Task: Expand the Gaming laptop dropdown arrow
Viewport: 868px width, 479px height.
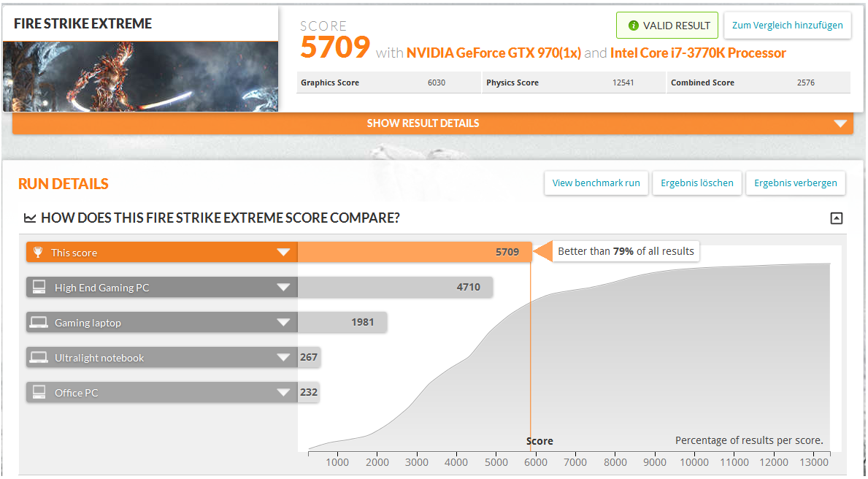Action: 283,322
